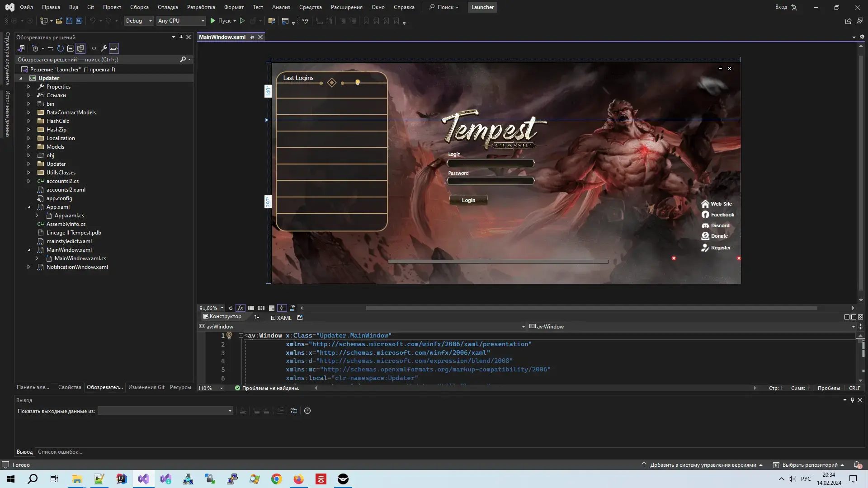Image resolution: width=868 pixels, height=488 pixels.
Task: Pop out the XAML editor pane
Action: click(300, 318)
